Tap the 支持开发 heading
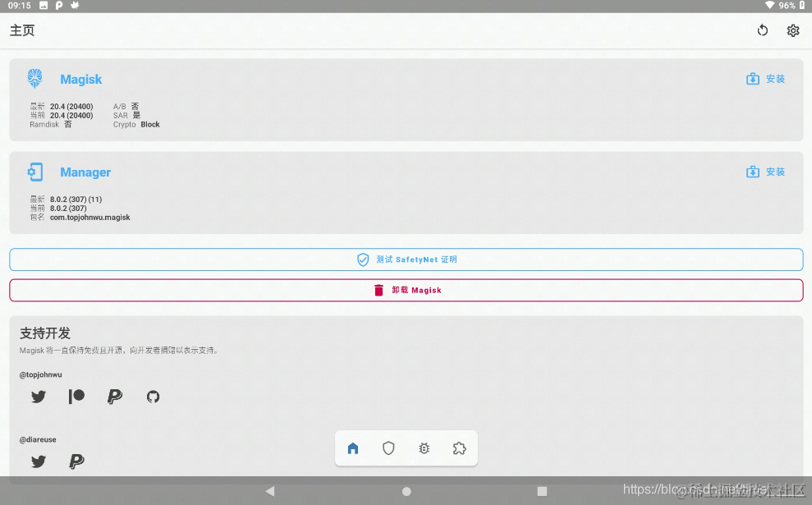 45,333
